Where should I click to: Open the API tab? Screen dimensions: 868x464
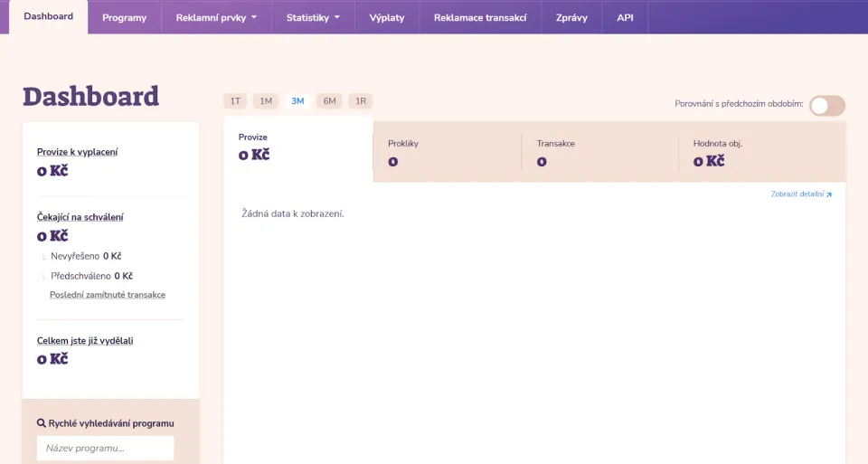tap(625, 18)
